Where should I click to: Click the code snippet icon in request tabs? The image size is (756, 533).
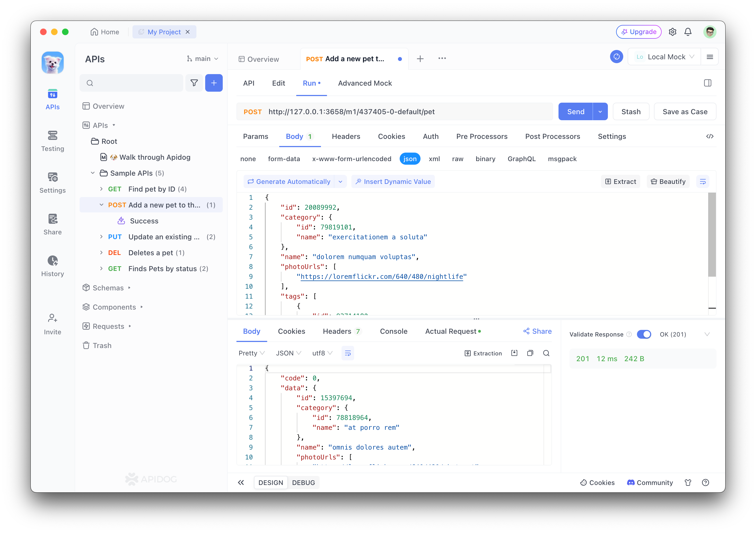point(710,136)
